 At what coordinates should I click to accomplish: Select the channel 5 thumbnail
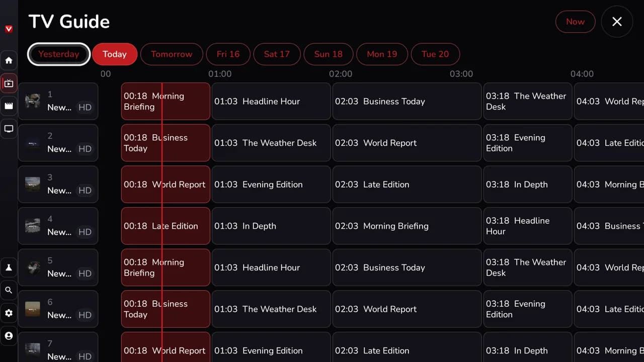[33, 267]
